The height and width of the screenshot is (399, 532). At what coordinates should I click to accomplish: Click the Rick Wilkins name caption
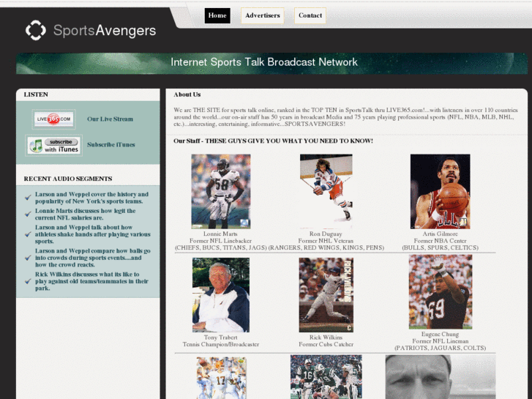[x=326, y=338]
